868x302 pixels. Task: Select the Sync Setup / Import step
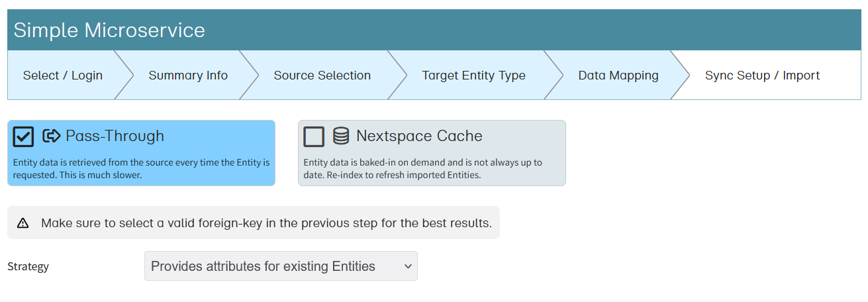762,75
